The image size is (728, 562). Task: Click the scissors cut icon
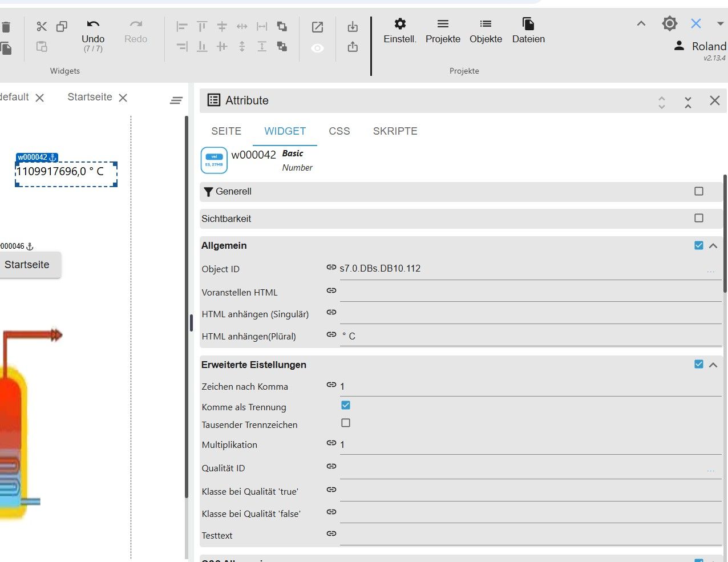(42, 26)
